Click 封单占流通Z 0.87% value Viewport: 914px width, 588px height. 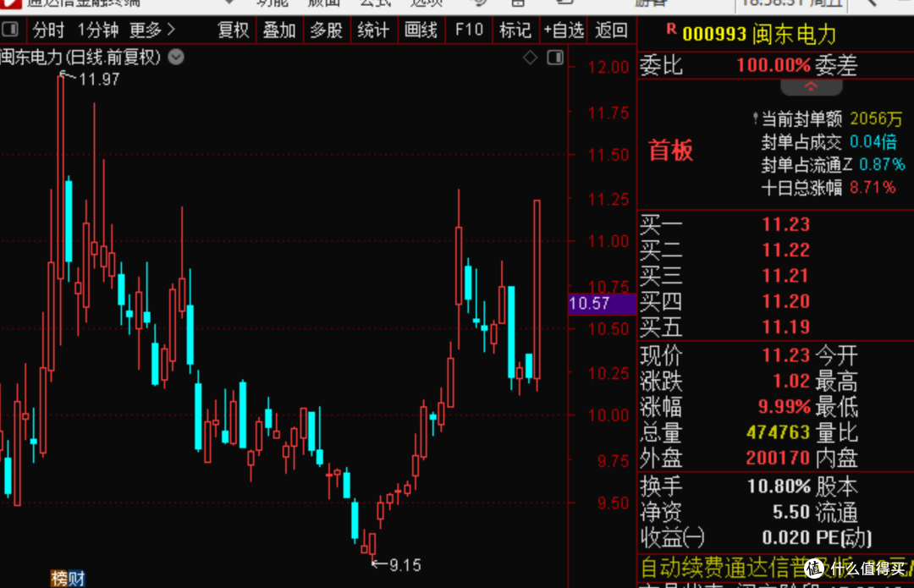click(882, 164)
